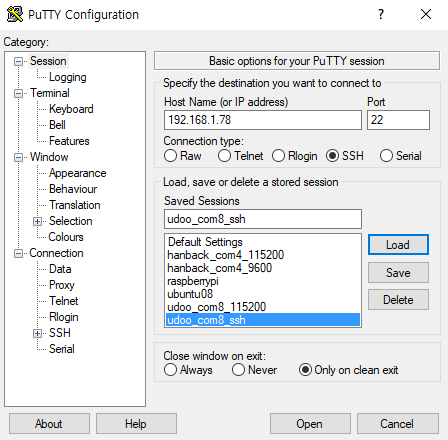Open the Bell settings category
The height and width of the screenshot is (440, 448).
57,125
